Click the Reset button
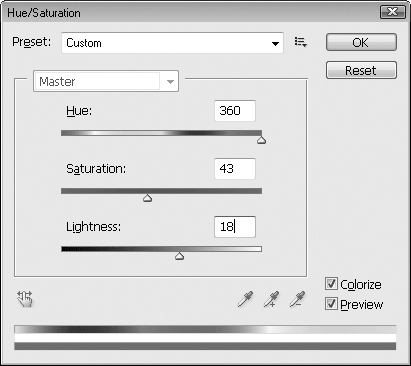Viewport: 411px width, 366px height. pos(361,70)
